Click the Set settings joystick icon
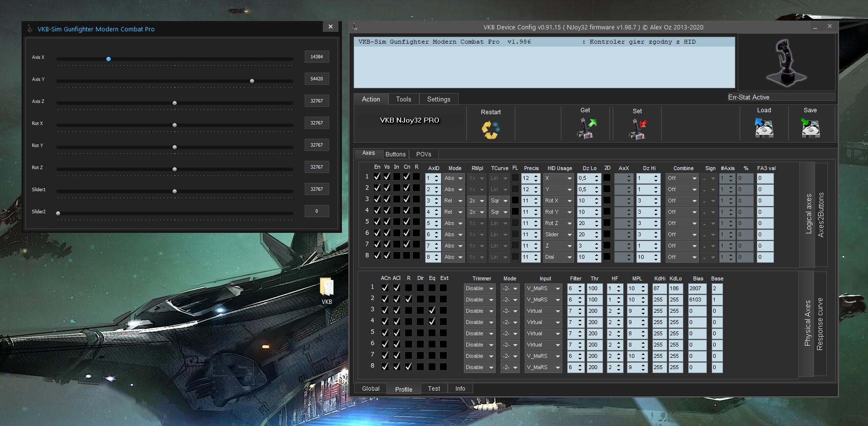This screenshot has width=868, height=426. pos(637,129)
